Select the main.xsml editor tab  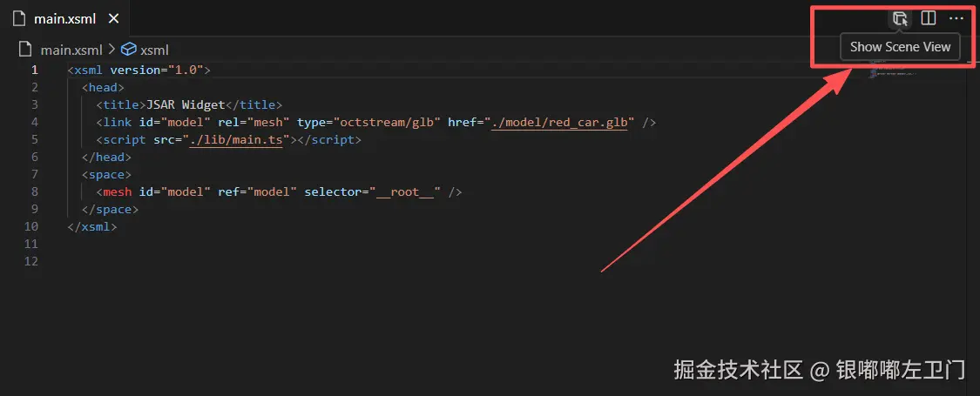tap(65, 19)
